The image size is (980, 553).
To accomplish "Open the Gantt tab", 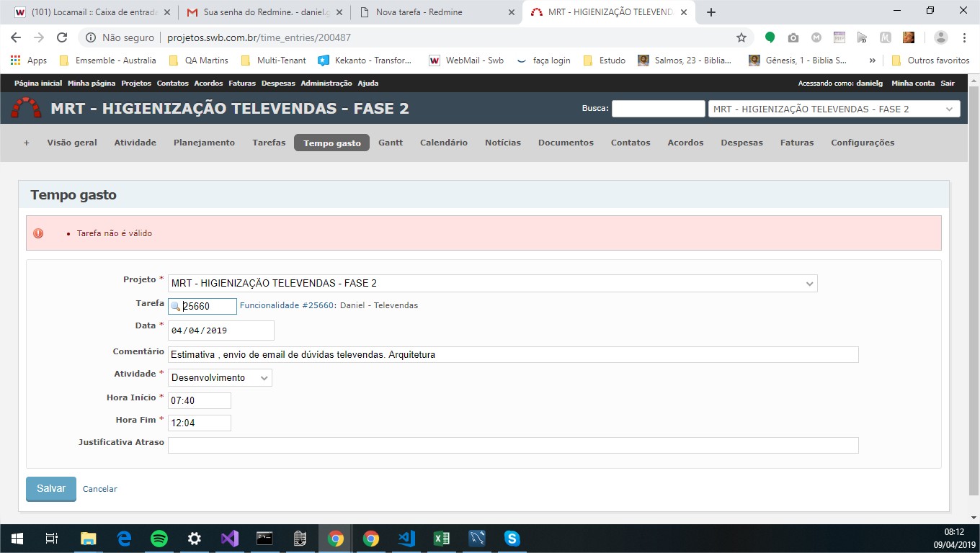I will tap(391, 143).
